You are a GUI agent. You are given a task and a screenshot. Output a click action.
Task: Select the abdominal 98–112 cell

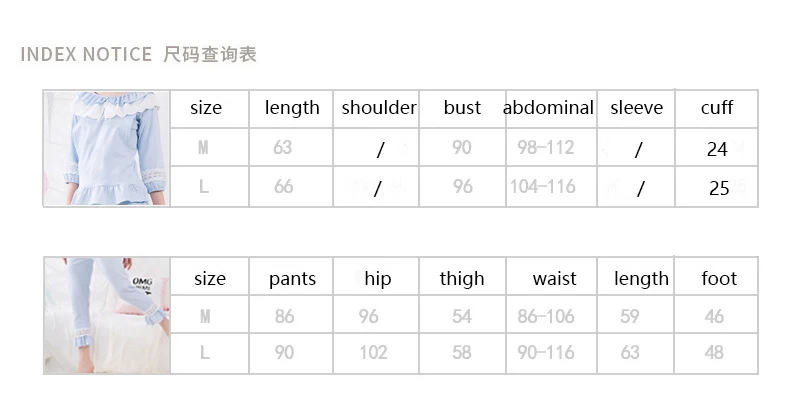tap(551, 148)
